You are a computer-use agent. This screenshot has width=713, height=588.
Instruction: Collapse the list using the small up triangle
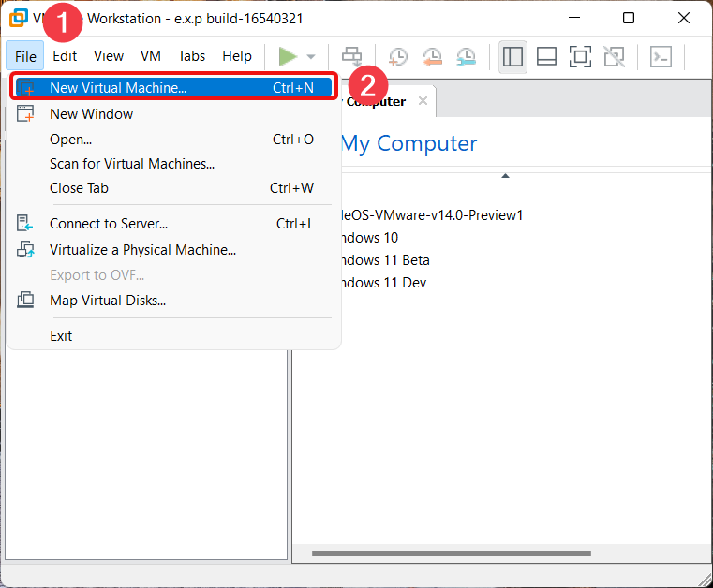[x=505, y=175]
